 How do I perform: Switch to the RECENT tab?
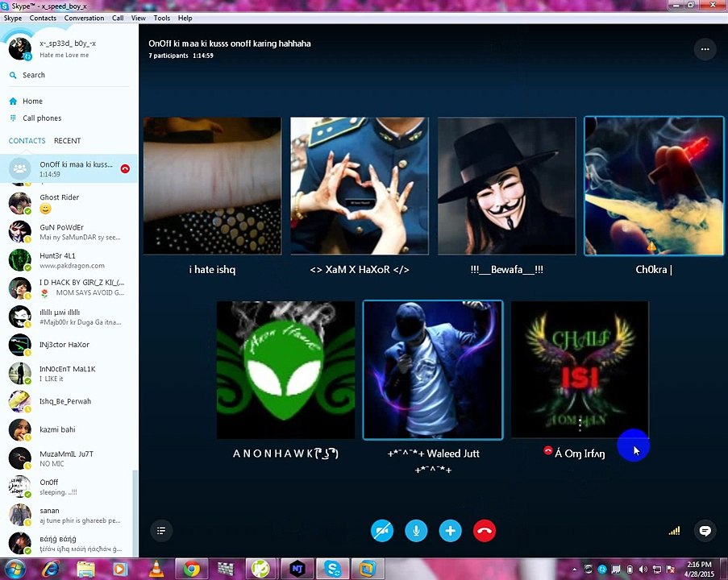(x=68, y=141)
